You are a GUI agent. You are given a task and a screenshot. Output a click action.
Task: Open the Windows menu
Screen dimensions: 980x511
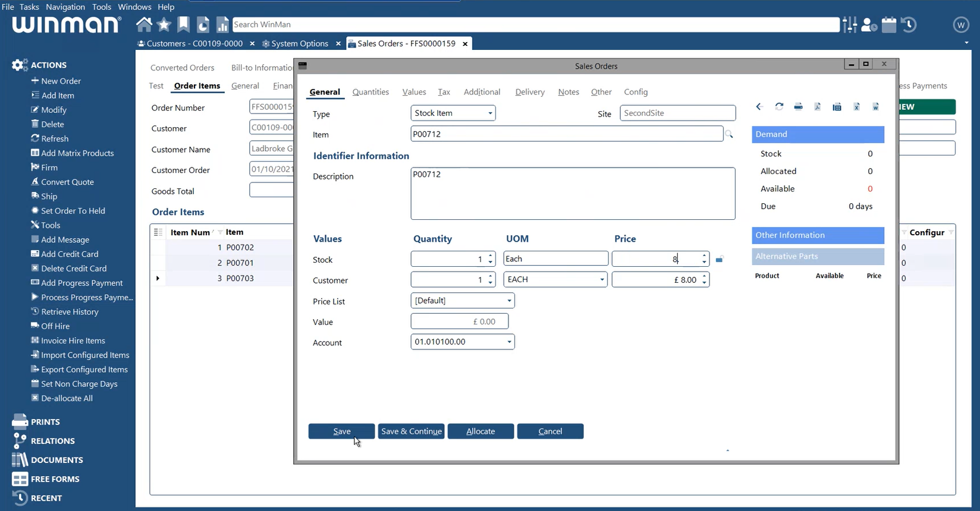[x=134, y=7]
